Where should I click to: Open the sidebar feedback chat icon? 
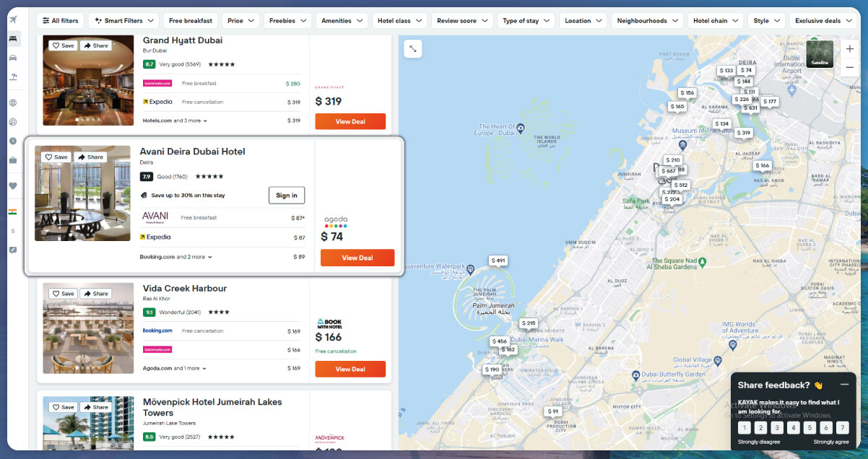(x=13, y=250)
